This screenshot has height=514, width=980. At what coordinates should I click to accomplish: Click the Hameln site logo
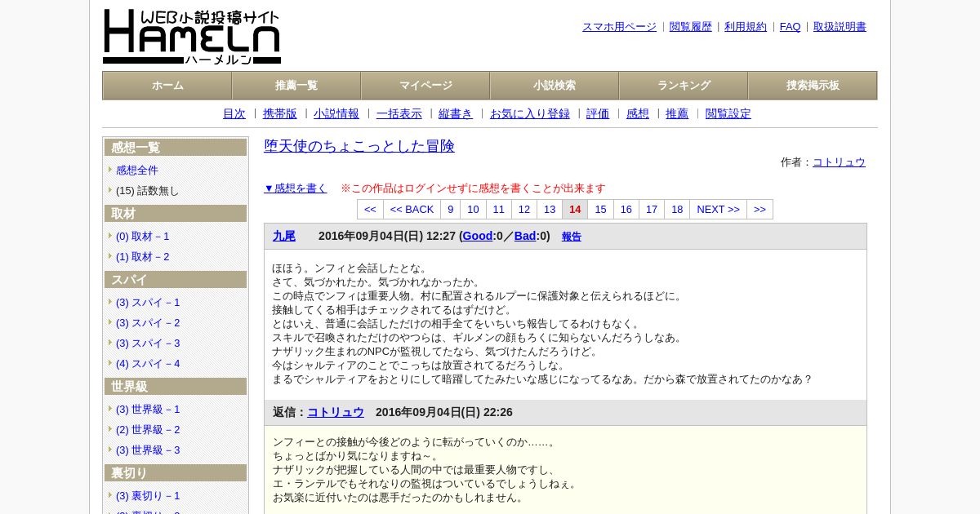[x=192, y=37]
